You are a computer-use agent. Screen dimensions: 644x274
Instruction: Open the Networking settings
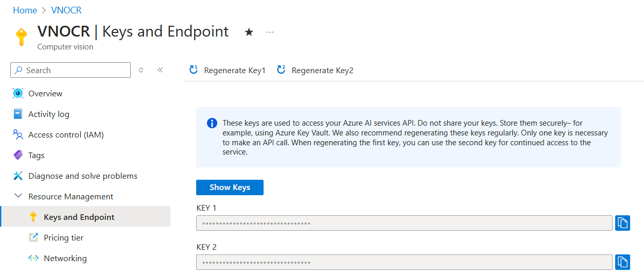point(65,259)
